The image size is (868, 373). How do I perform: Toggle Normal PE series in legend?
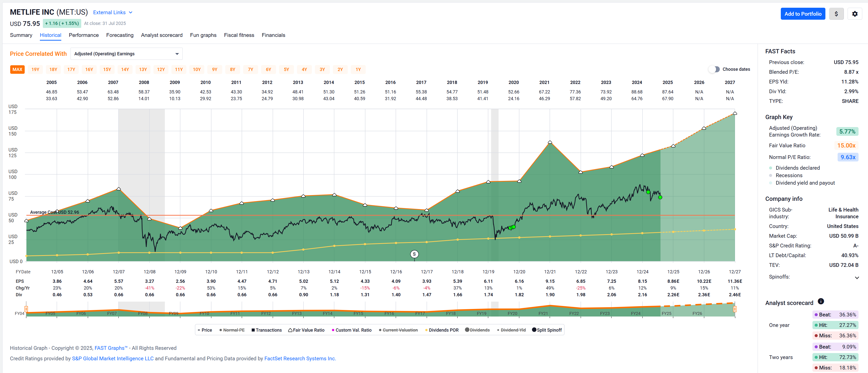click(232, 330)
